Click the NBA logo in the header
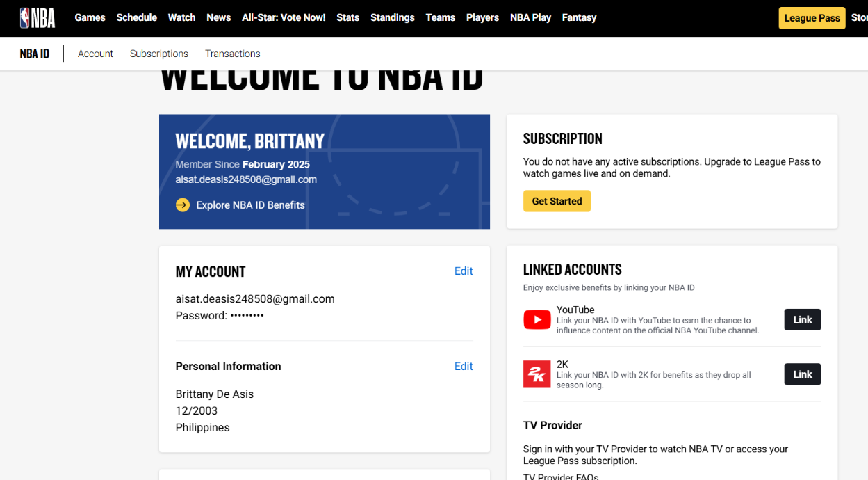Screen dimensions: 868x480 [38, 17]
